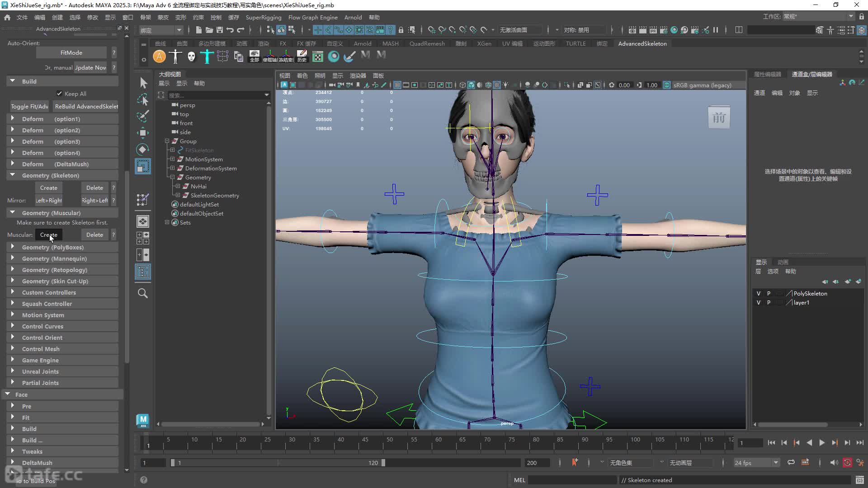Click the Muscular Create button

(48, 235)
